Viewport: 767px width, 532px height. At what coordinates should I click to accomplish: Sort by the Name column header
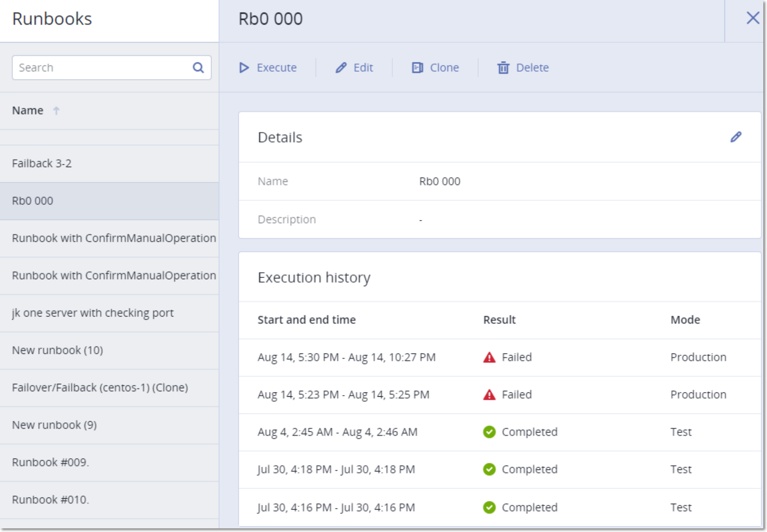(28, 110)
